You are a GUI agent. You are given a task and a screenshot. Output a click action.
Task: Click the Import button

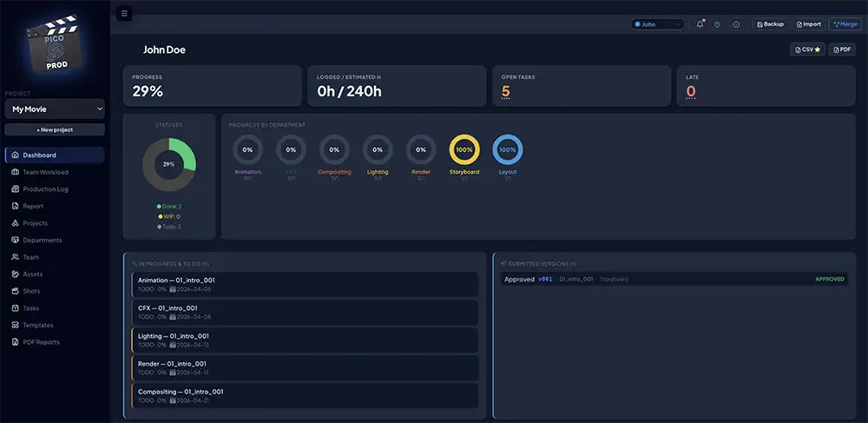click(808, 24)
